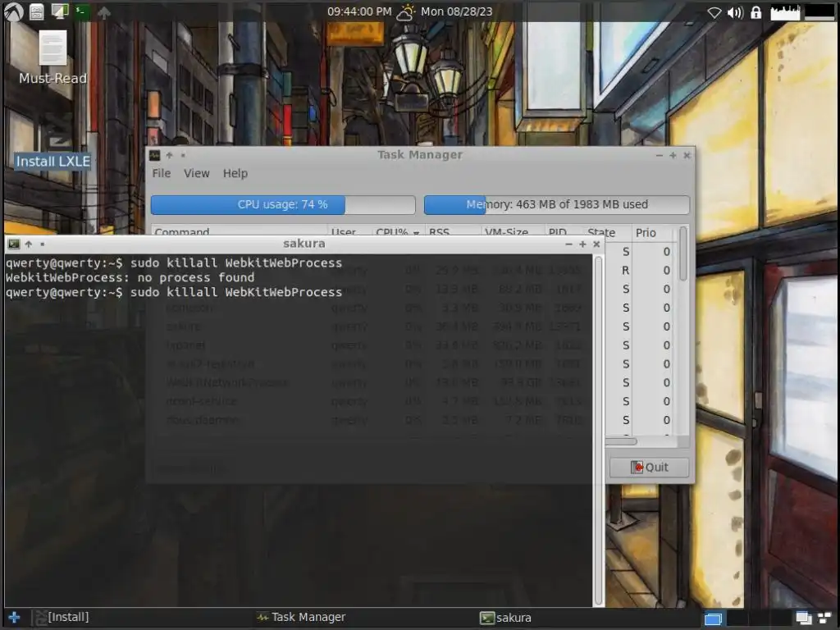Open the LXLE main menu bird icon
The image size is (840, 630).
point(13,11)
